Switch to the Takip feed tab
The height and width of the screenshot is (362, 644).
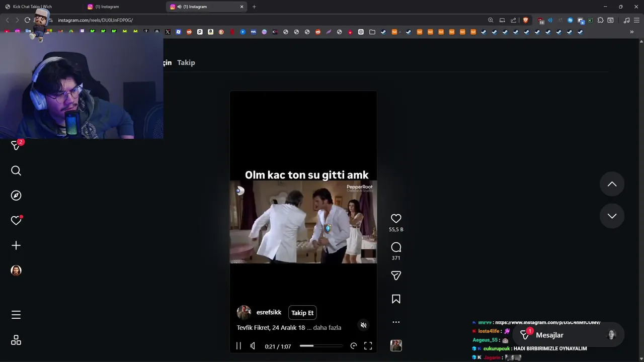click(186, 62)
